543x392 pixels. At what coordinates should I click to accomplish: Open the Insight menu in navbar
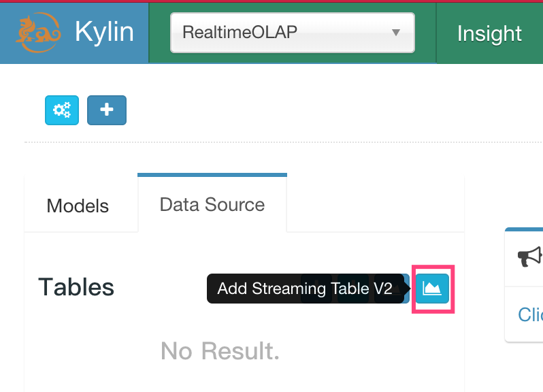[489, 33]
